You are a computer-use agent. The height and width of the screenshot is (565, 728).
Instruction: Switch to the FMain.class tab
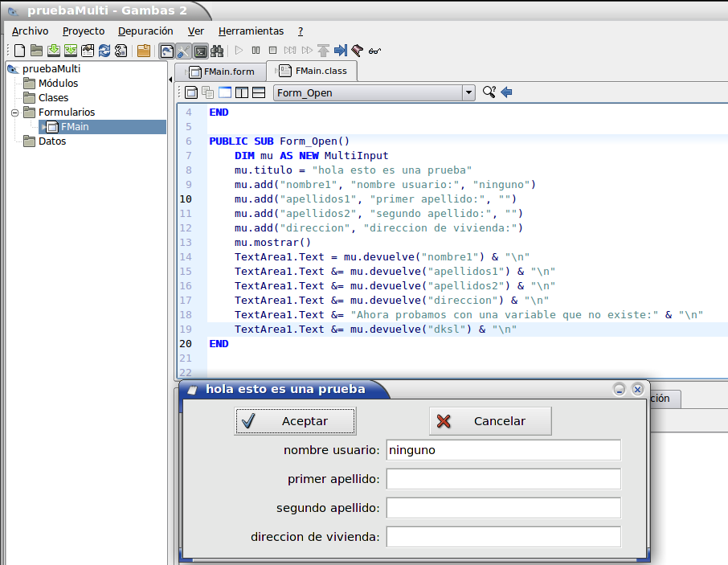coord(312,71)
